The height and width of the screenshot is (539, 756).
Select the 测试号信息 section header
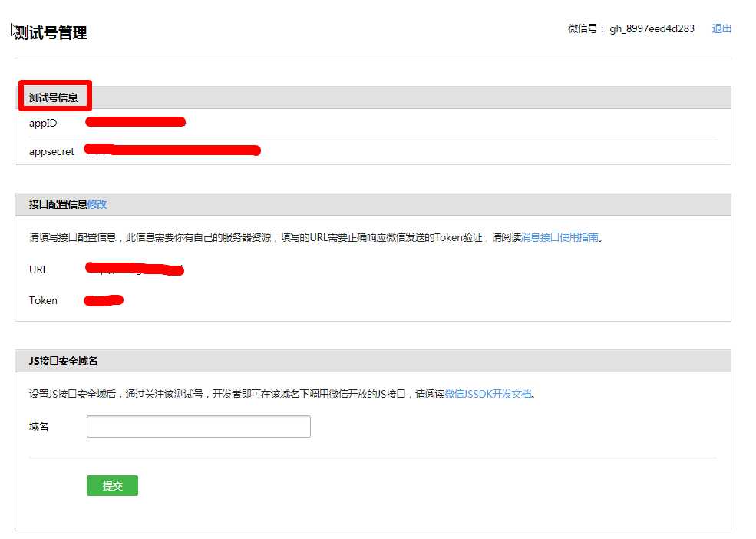click(x=54, y=98)
